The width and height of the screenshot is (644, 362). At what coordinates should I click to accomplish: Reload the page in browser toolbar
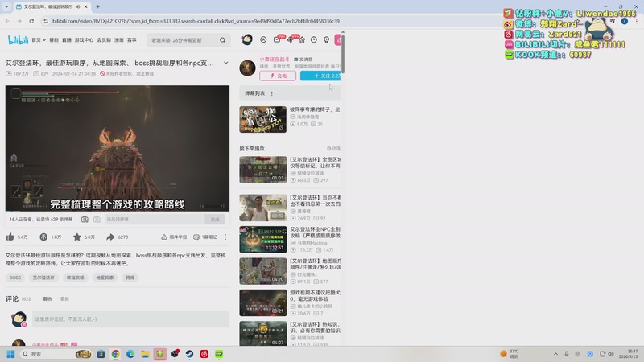(x=31, y=21)
